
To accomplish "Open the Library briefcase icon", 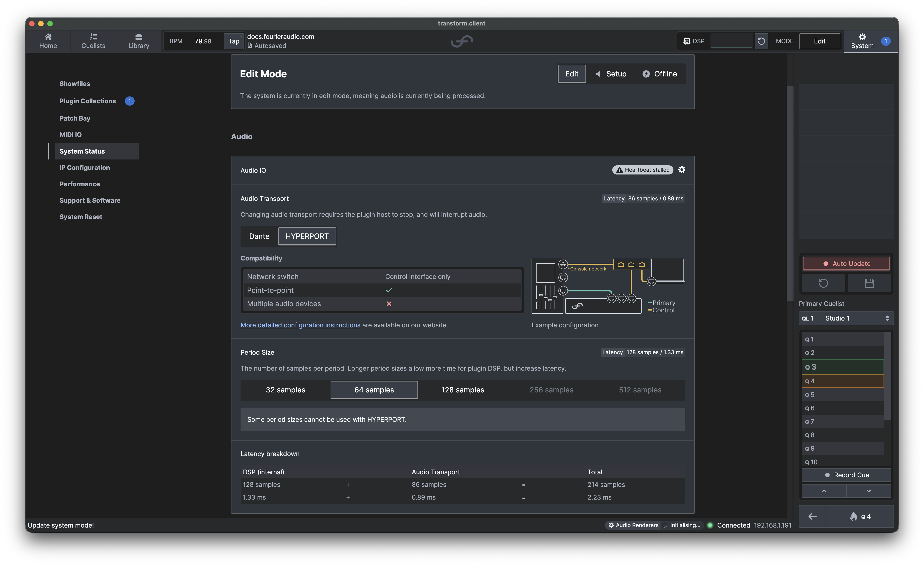I will (x=138, y=41).
